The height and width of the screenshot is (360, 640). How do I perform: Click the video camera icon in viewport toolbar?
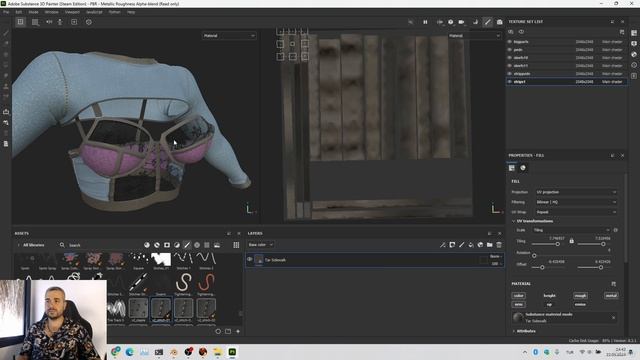coord(461,22)
